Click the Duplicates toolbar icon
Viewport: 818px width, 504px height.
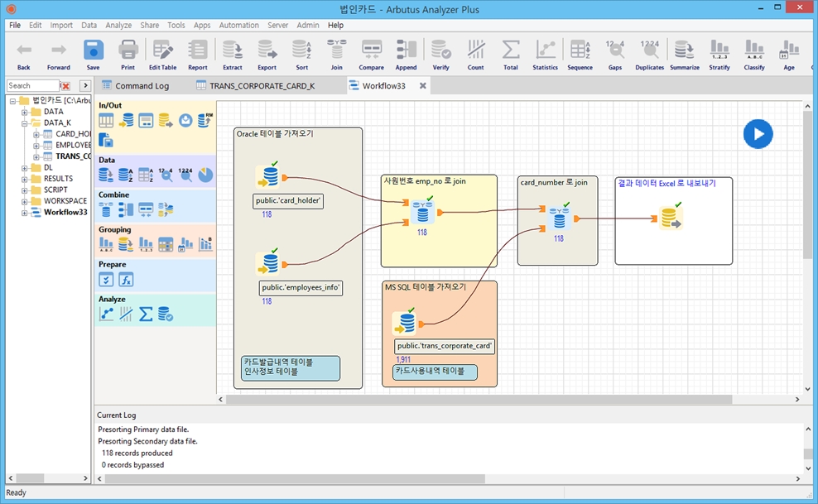[649, 50]
